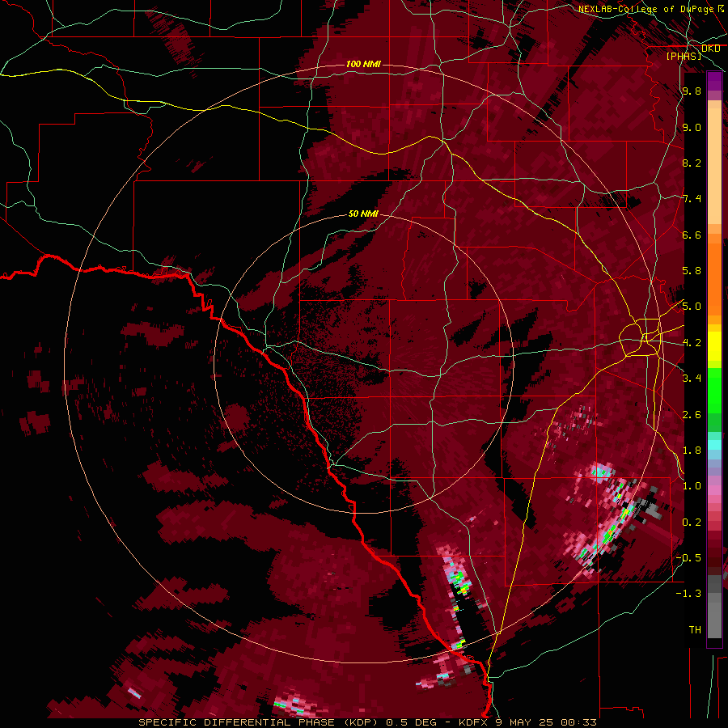Click the NEXLAB-College of DuPage label
This screenshot has height=728, width=728.
(646, 9)
